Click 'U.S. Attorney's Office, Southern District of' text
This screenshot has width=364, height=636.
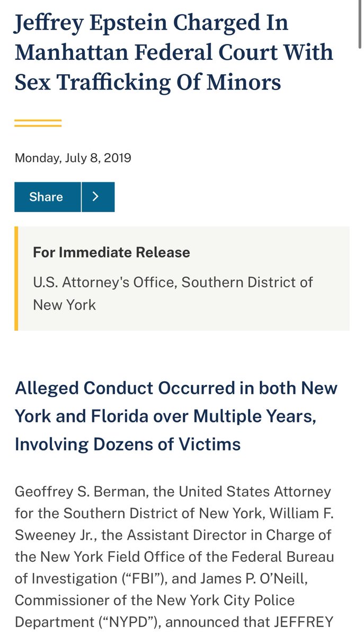173,282
